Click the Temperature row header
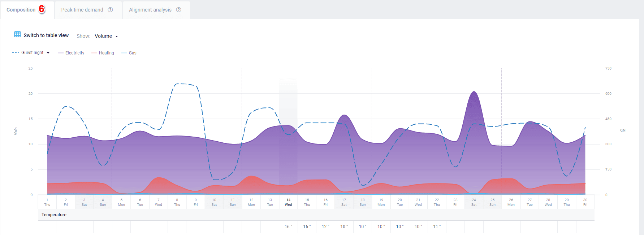 point(54,215)
